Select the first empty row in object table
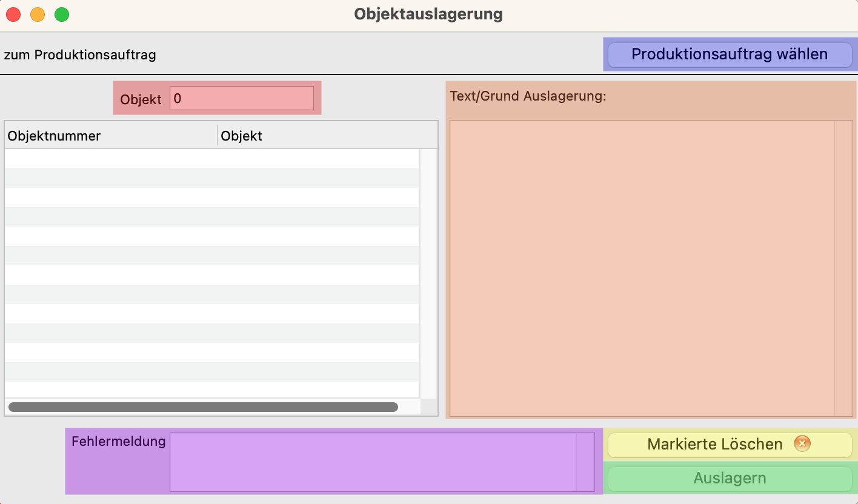The width and height of the screenshot is (858, 504). click(x=212, y=159)
